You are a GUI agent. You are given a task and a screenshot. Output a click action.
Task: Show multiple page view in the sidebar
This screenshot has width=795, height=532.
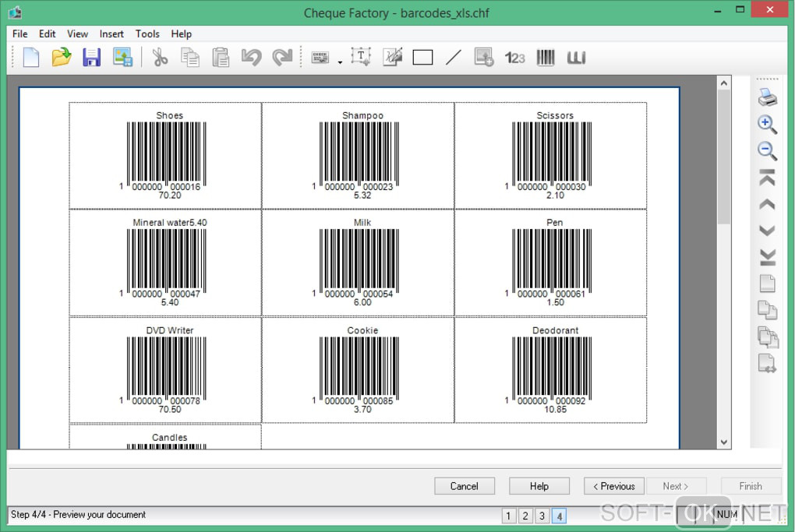point(768,337)
